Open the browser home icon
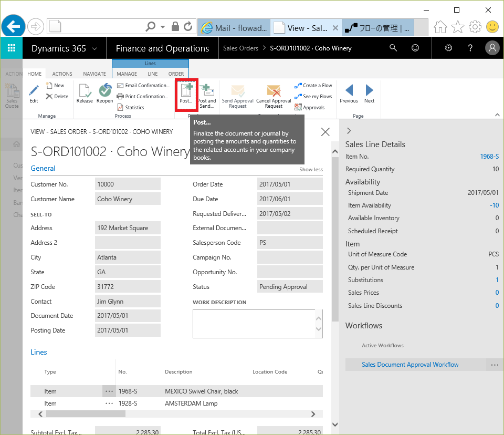504x435 pixels. [x=440, y=27]
